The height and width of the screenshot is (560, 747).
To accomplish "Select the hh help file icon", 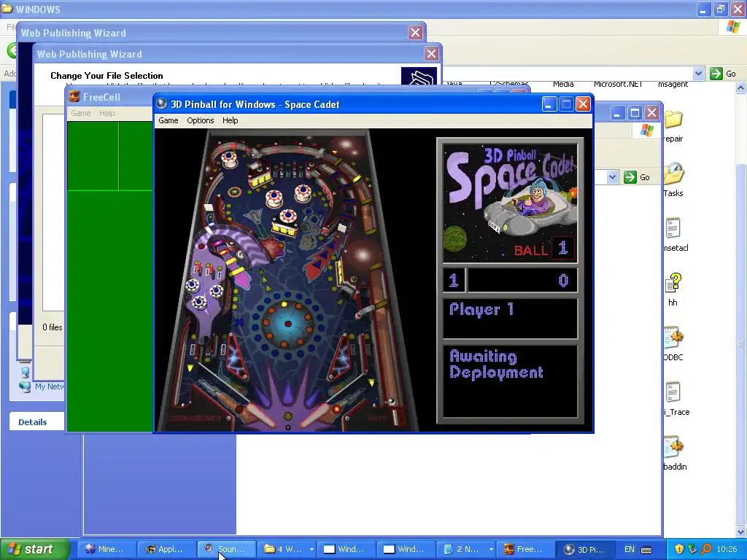I will [x=673, y=282].
